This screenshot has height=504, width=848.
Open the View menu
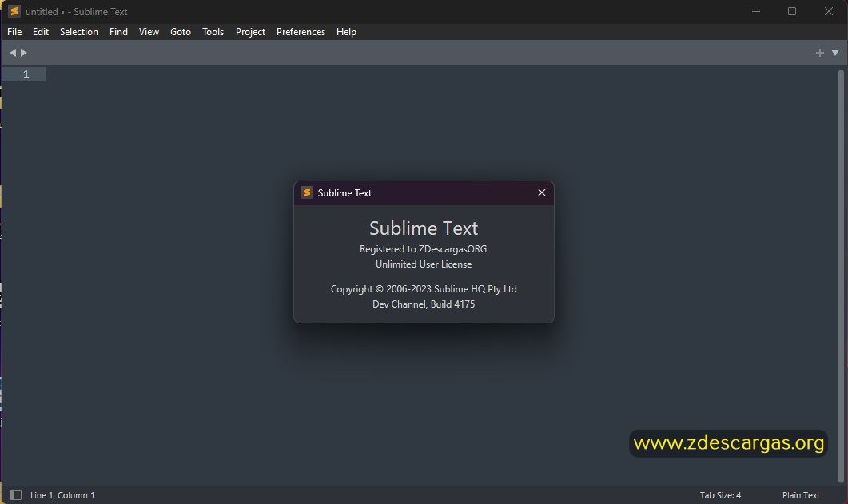click(149, 32)
